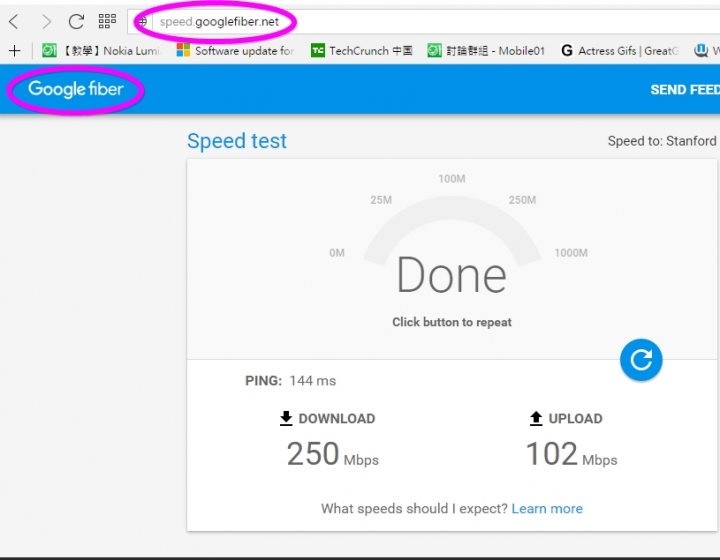Click the PING: 144 ms reading
The height and width of the screenshot is (560, 720).
tap(290, 381)
